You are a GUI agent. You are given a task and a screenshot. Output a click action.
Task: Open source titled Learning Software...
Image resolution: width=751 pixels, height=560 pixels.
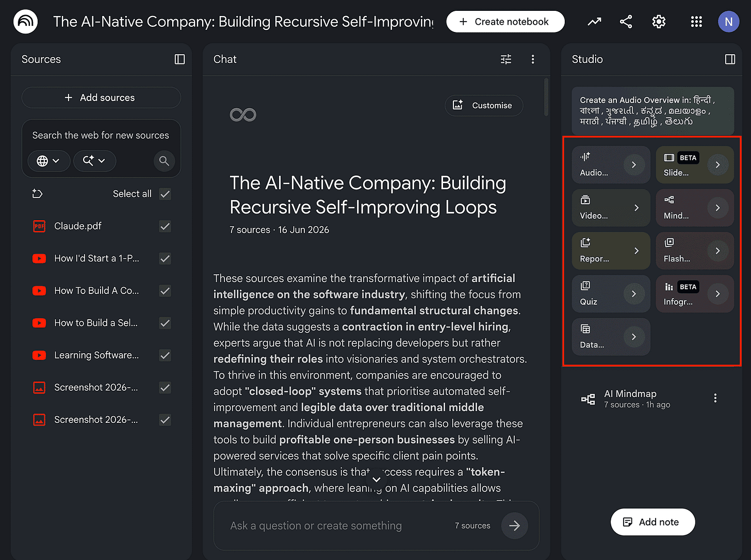click(x=96, y=355)
